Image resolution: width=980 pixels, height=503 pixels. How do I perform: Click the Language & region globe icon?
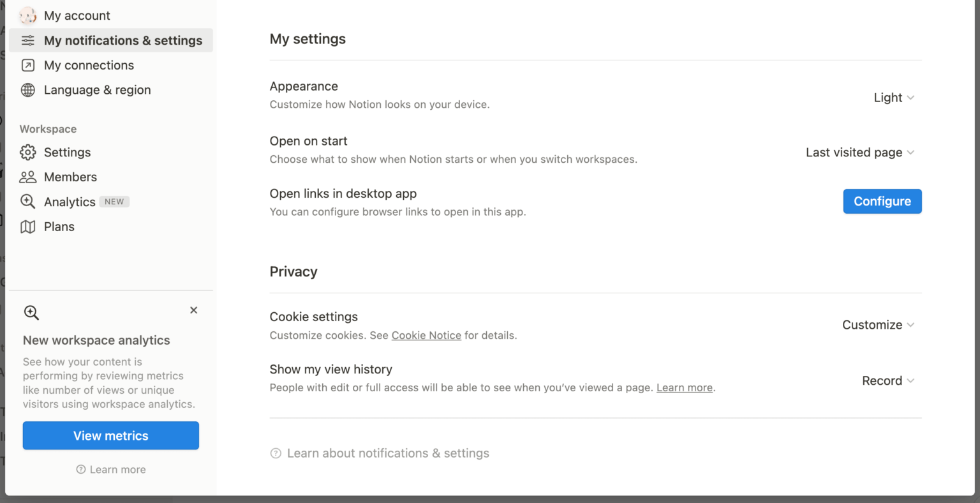pos(27,89)
